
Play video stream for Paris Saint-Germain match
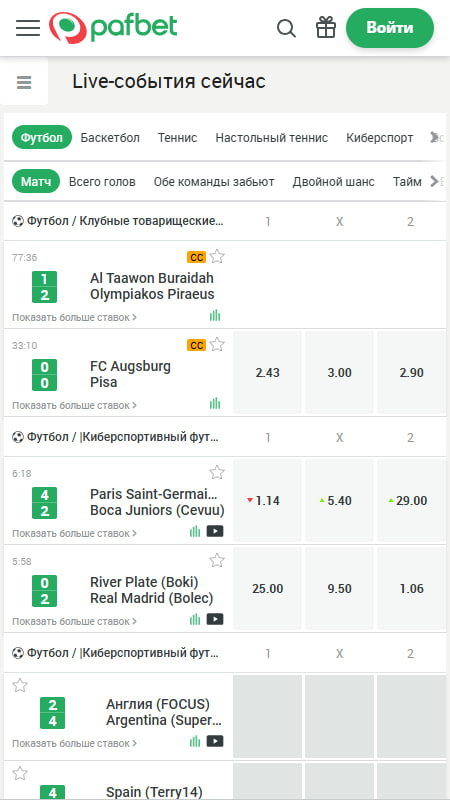pos(215,531)
